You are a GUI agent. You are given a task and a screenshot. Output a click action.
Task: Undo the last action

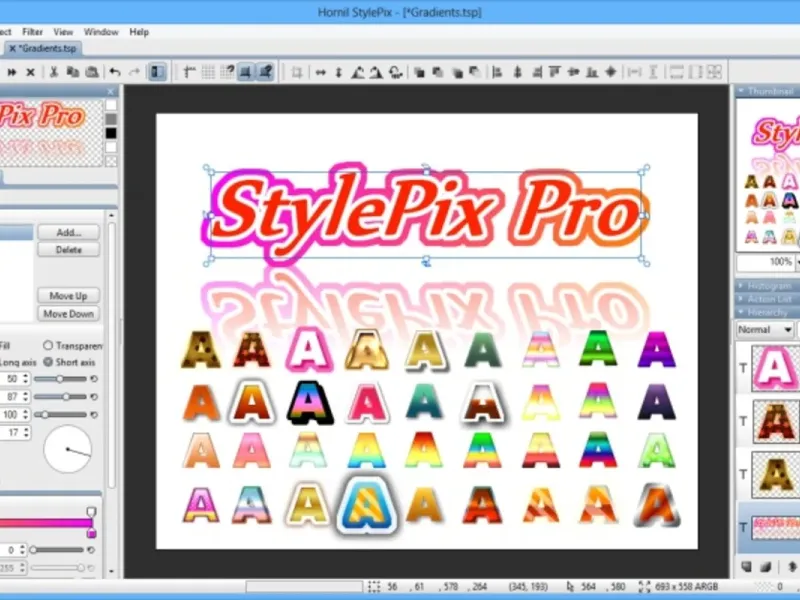(115, 72)
